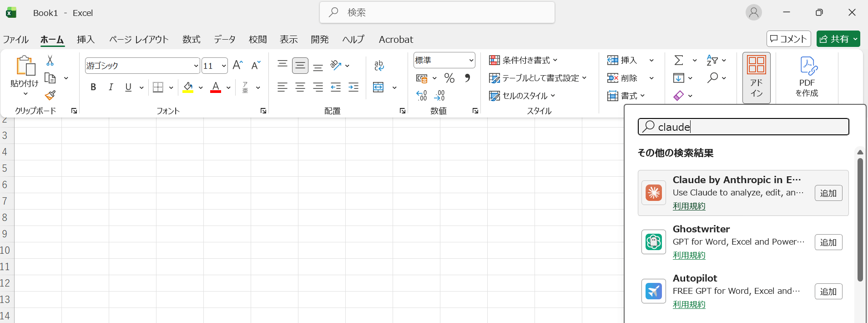
Task: Toggle Italic formatting
Action: point(111,87)
